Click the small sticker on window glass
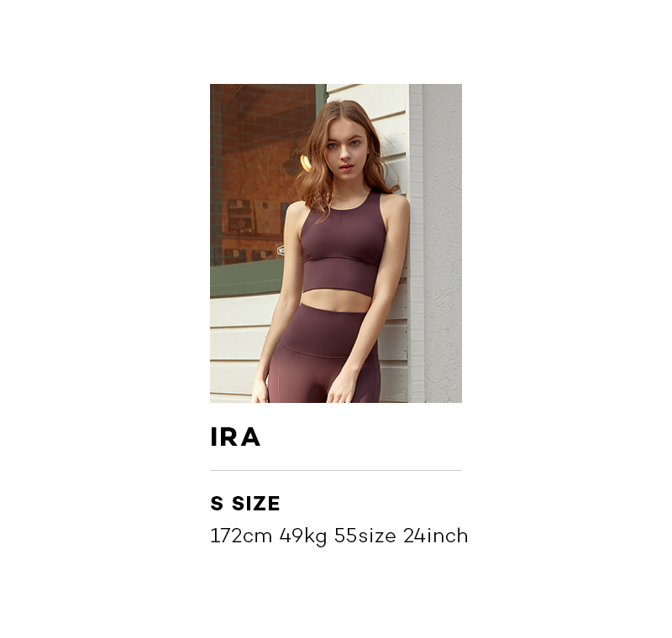This screenshot has width=672, height=638. pos(281,250)
